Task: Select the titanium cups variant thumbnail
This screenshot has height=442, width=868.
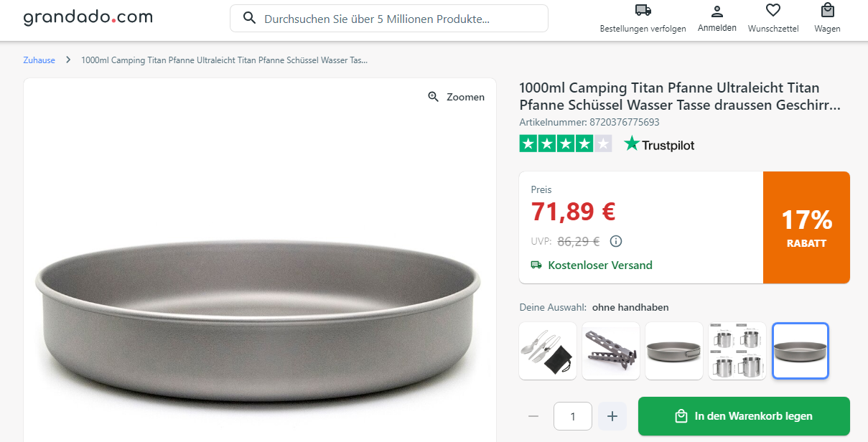Action: [737, 351]
